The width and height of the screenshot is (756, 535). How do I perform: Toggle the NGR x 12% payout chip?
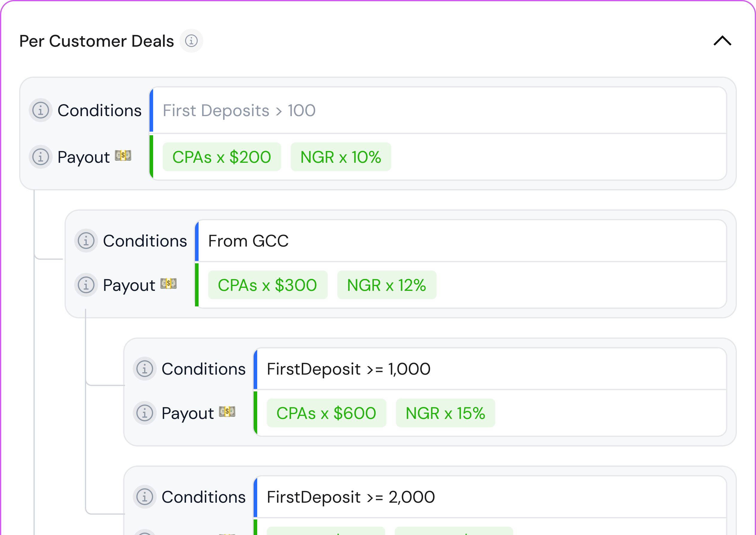[387, 285]
